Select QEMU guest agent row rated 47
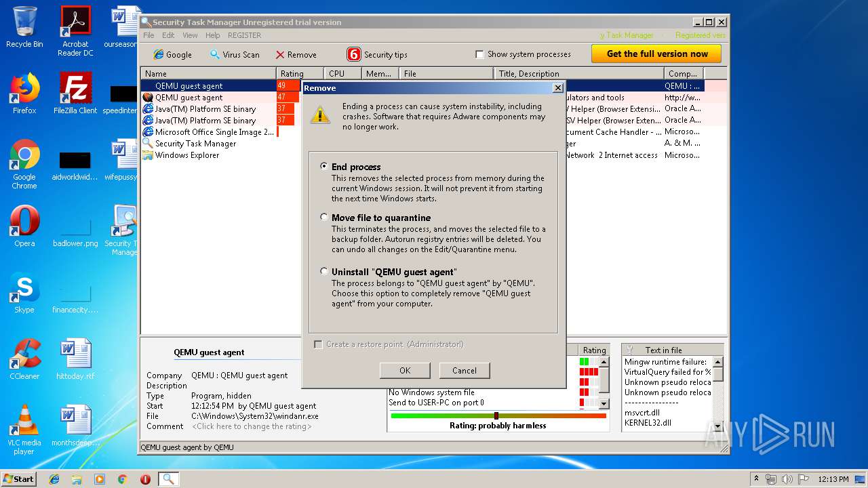The image size is (868, 488). coord(209,97)
